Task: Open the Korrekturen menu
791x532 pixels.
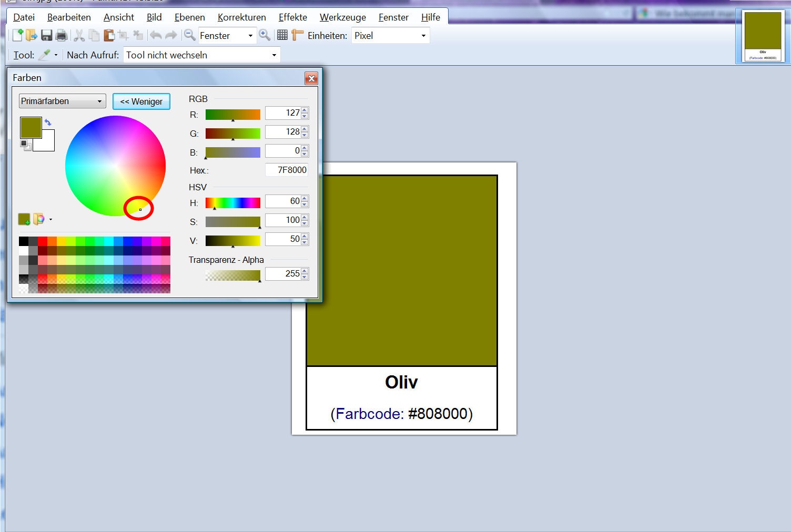Action: [242, 17]
